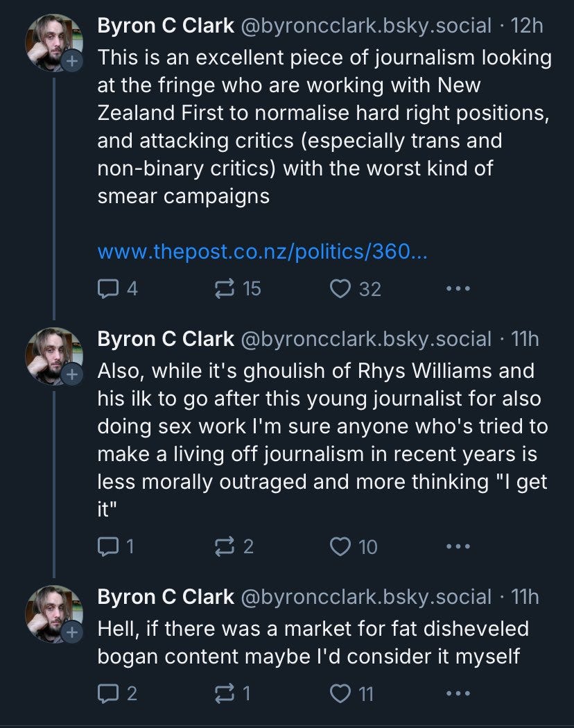Open the @byroncclark.bsky.social handle on the second post
The height and width of the screenshot is (728, 574).
tap(365, 339)
